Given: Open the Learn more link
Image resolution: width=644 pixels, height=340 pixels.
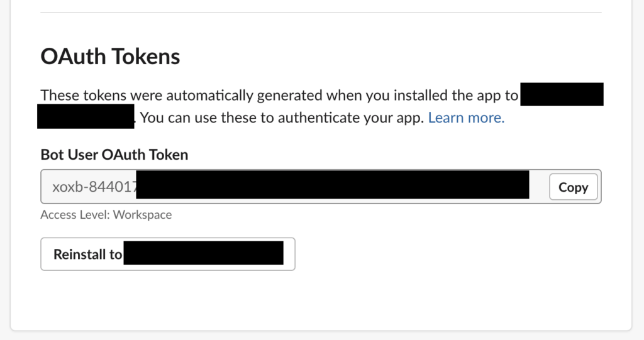Looking at the screenshot, I should pos(466,118).
